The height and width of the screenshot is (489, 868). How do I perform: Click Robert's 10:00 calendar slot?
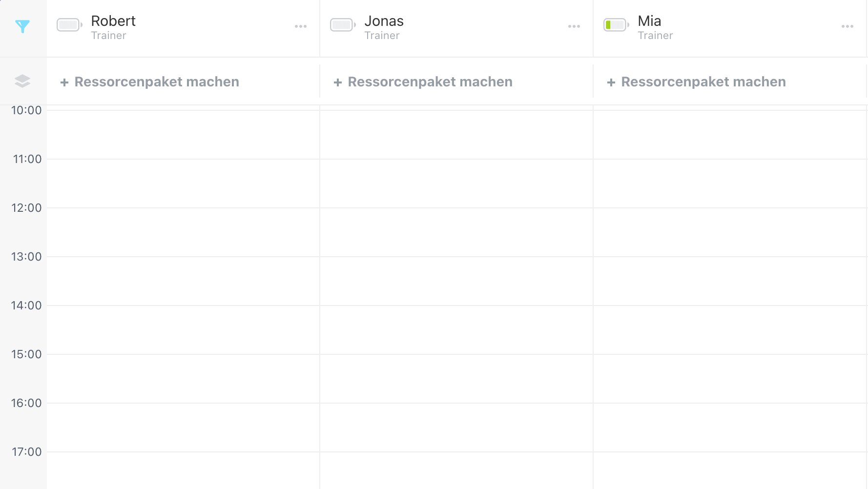[x=183, y=135]
